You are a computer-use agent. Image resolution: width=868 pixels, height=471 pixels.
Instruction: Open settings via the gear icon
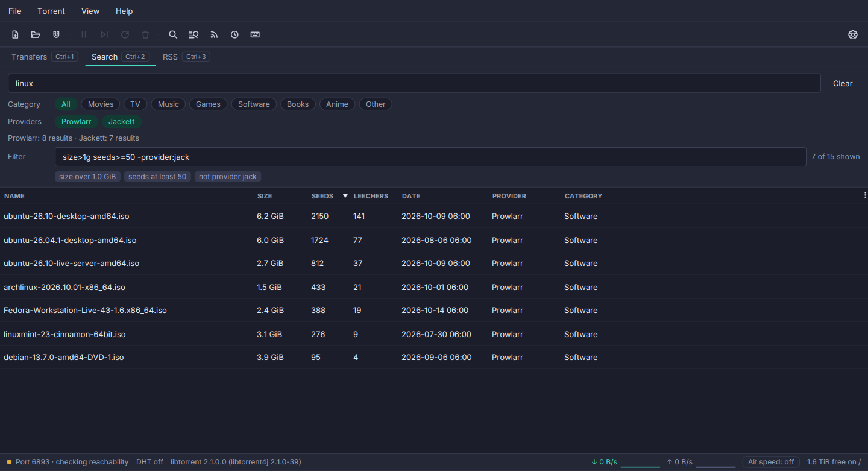pyautogui.click(x=853, y=34)
